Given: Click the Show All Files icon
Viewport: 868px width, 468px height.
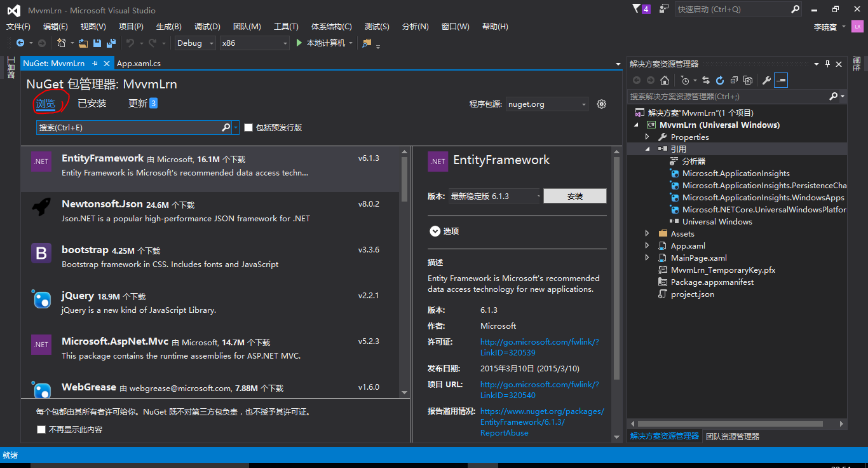Looking at the screenshot, I should pyautogui.click(x=748, y=80).
